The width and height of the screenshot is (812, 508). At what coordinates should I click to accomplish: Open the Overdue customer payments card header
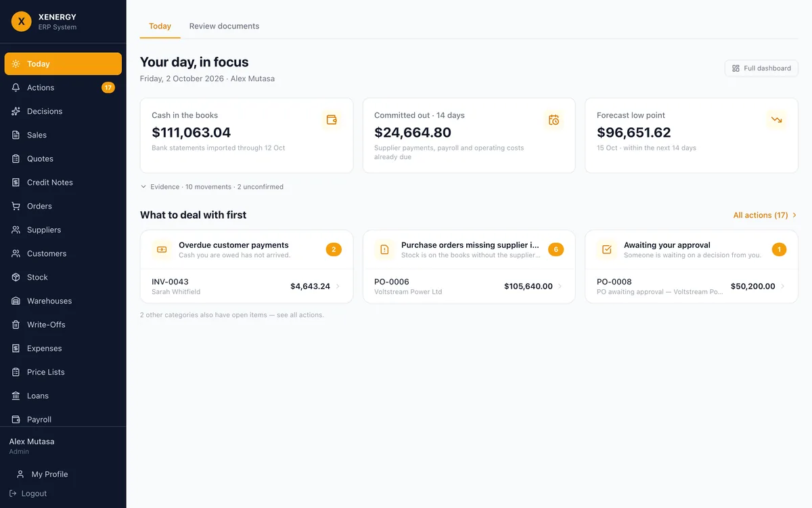246,250
